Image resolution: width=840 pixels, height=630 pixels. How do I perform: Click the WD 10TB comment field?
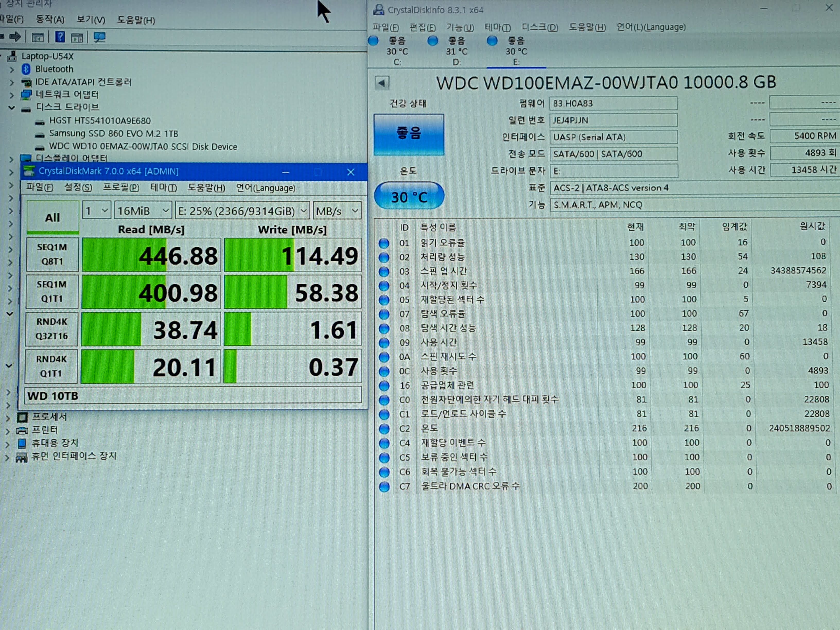point(193,396)
